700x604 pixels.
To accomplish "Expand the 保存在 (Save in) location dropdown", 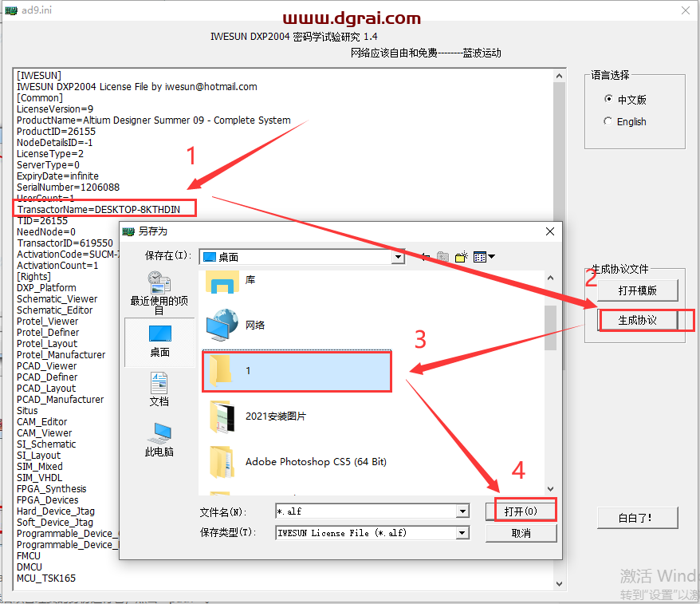I will pyautogui.click(x=398, y=257).
